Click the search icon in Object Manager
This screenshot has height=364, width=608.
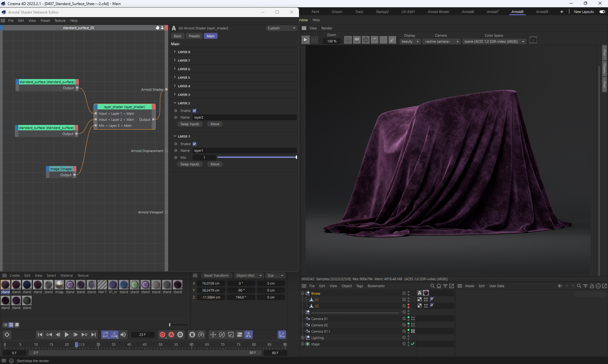[x=432, y=286]
